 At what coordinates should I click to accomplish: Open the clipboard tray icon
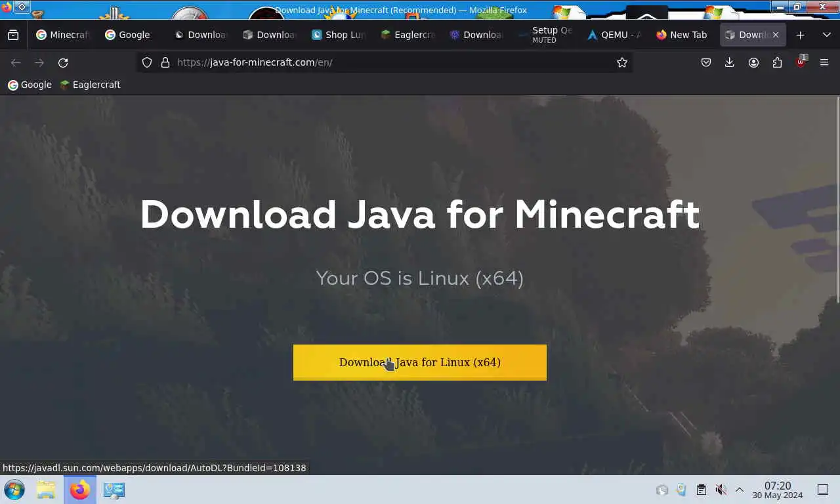click(701, 490)
